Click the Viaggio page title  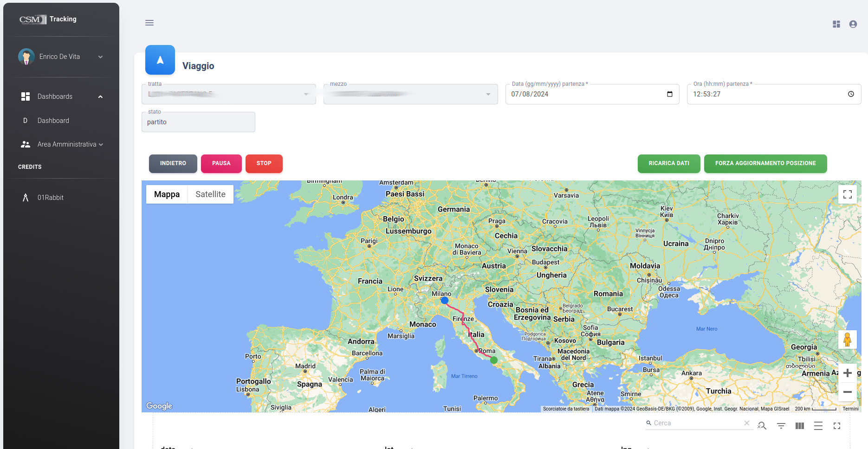tap(198, 66)
